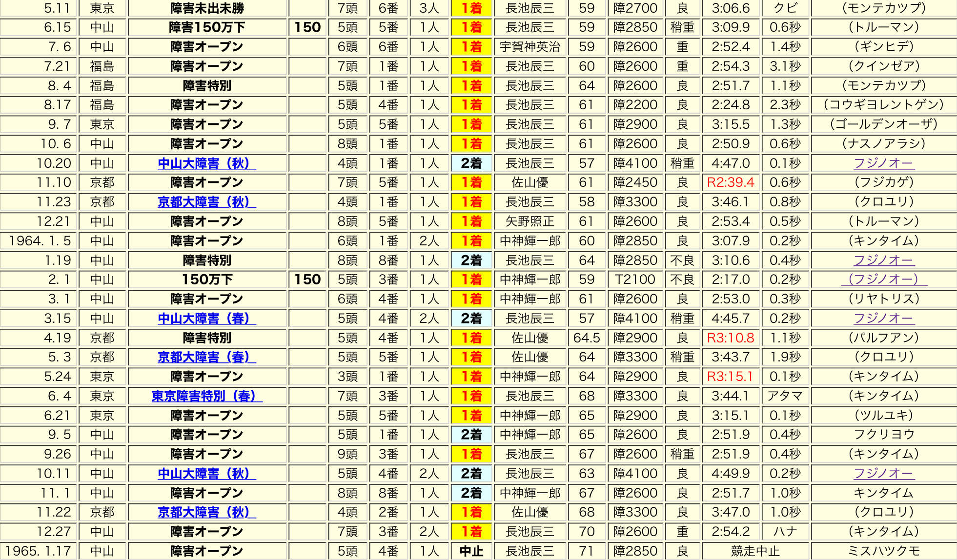
Task: Open the 1964 5.3 京都大障害(春) link
Action: [206, 357]
